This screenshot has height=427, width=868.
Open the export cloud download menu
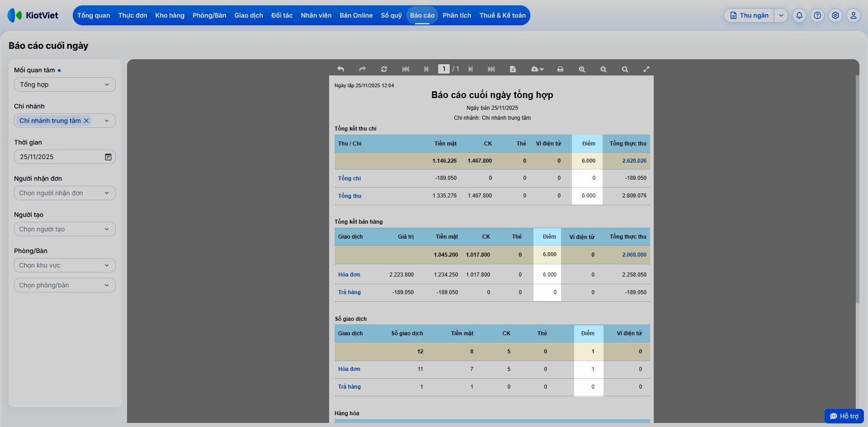[537, 69]
